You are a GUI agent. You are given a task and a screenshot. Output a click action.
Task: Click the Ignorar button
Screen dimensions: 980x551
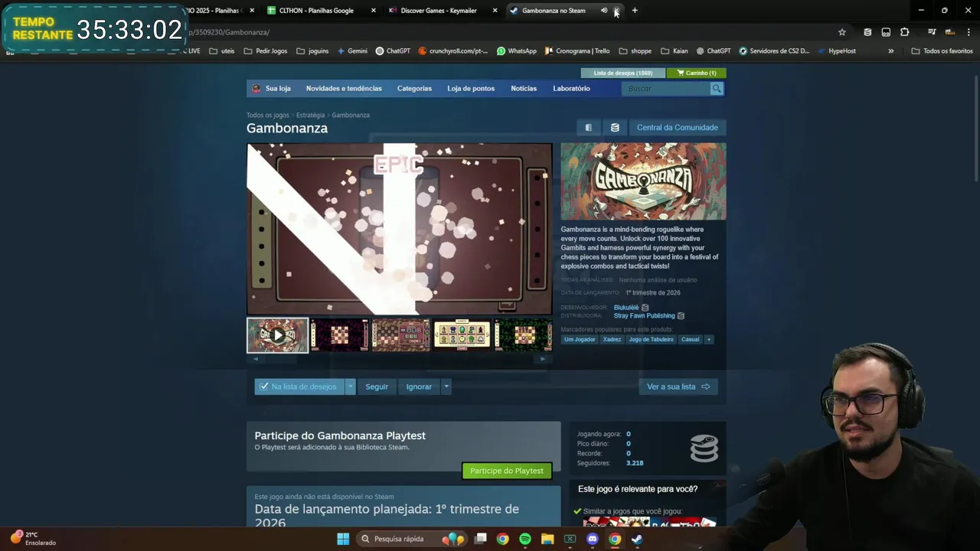[419, 386]
